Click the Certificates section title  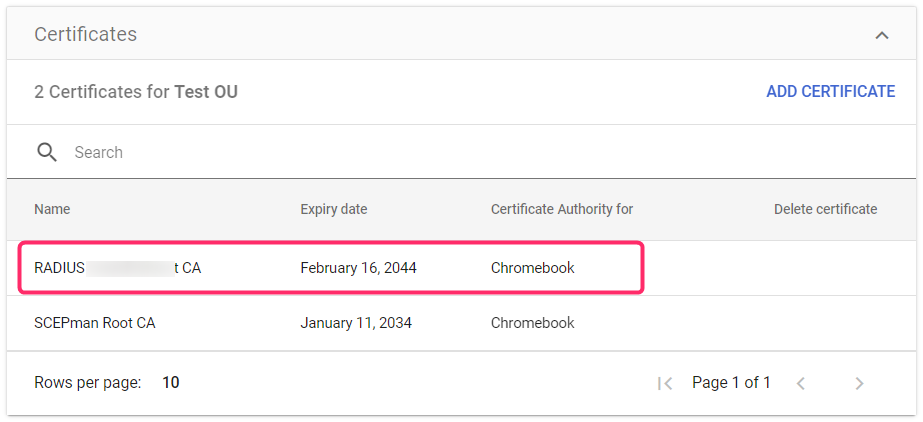[86, 34]
